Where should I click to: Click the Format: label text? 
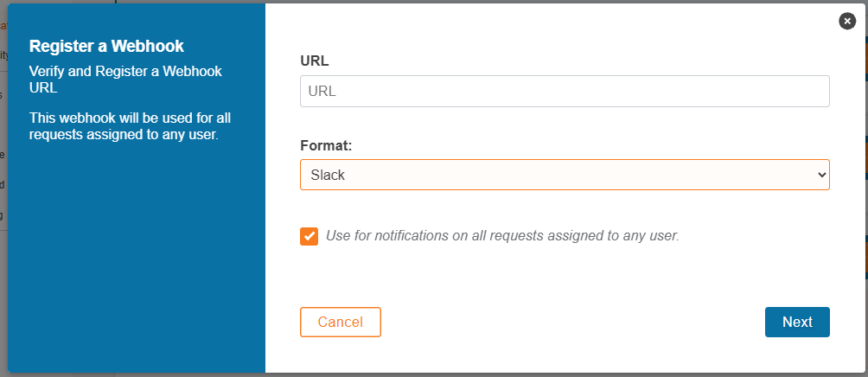click(x=326, y=145)
